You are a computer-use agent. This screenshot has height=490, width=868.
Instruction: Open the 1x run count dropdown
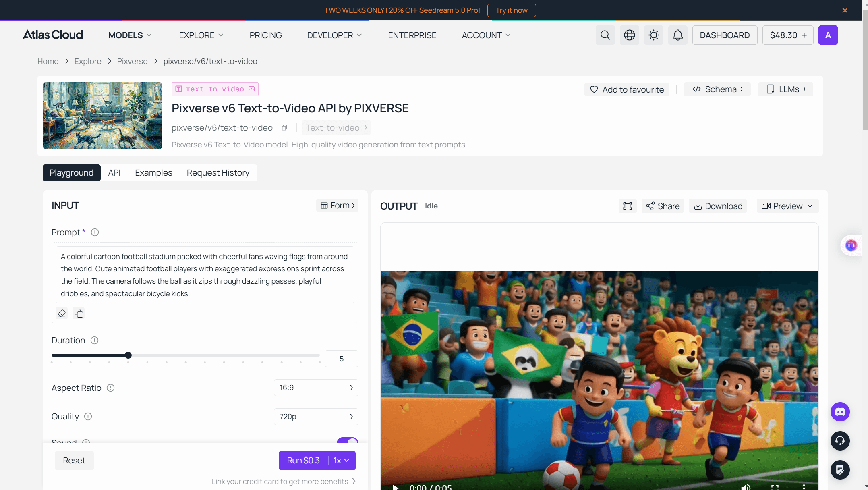tap(342, 461)
